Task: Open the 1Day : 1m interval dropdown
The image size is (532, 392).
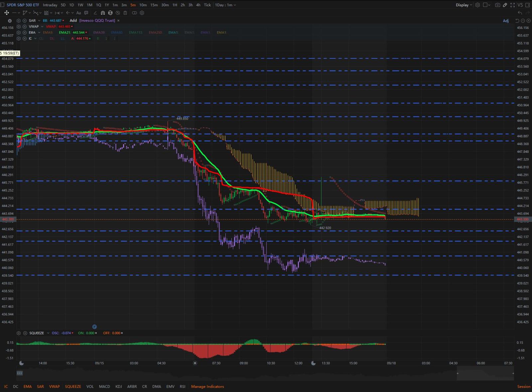Action: (225, 5)
